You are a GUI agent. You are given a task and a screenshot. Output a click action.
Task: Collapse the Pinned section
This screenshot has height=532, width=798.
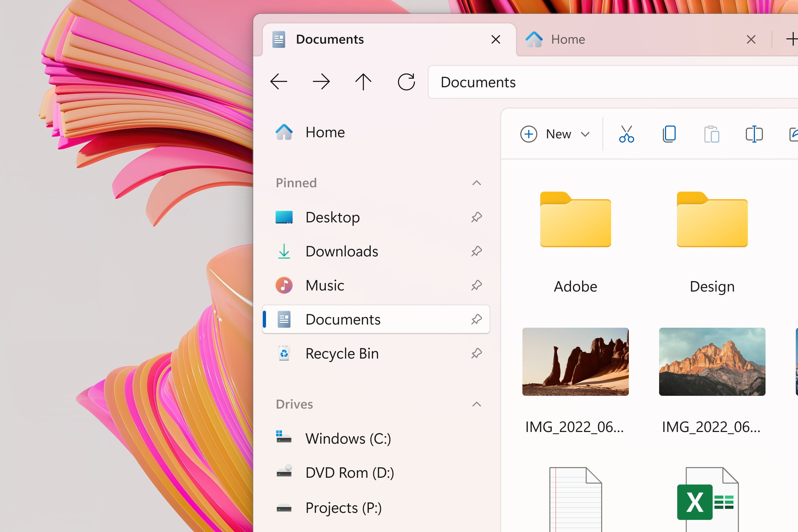(x=476, y=183)
